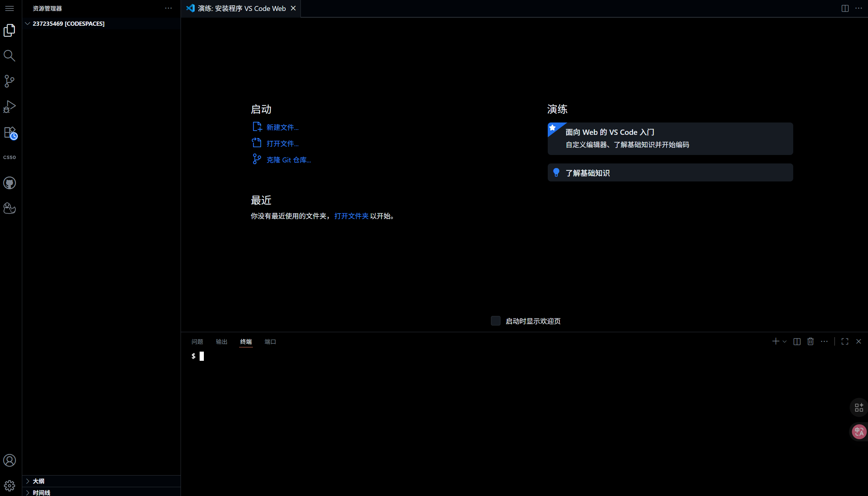Switch to the Ports panel tab
Image resolution: width=868 pixels, height=496 pixels.
270,341
